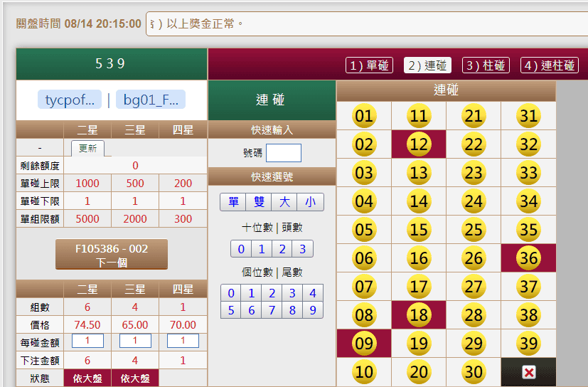Choose number ball 03
The height and width of the screenshot is (387, 588).
click(x=364, y=173)
